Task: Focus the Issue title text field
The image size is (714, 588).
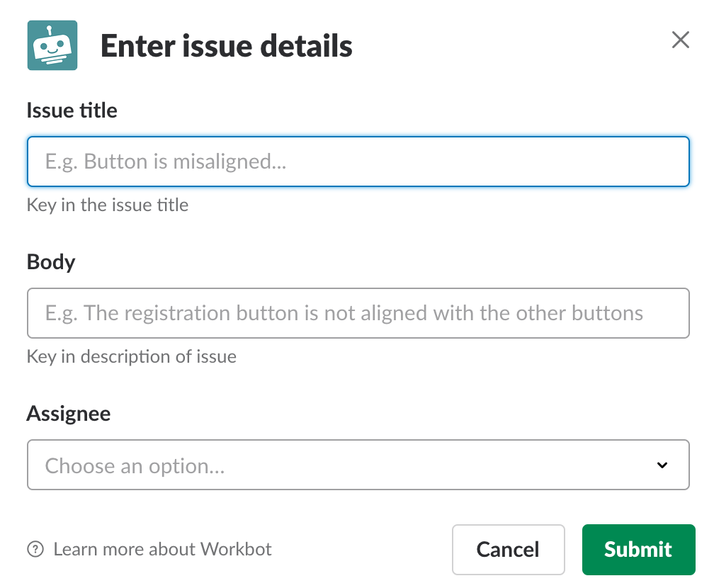Action: click(358, 162)
